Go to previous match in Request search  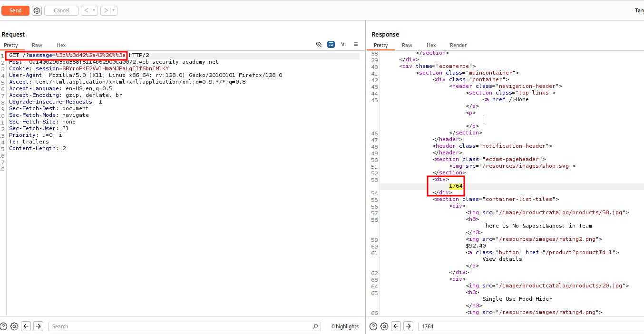pyautogui.click(x=26, y=326)
